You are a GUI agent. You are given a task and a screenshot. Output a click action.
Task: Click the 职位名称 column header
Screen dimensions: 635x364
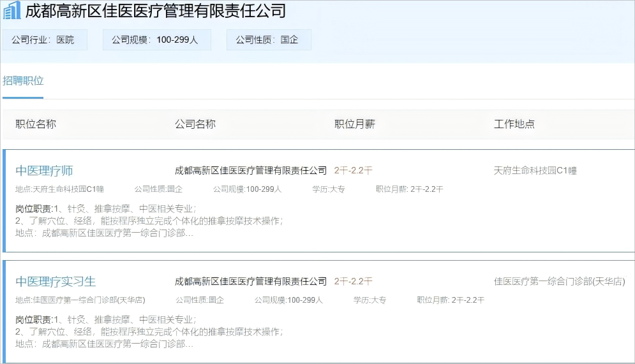point(36,124)
